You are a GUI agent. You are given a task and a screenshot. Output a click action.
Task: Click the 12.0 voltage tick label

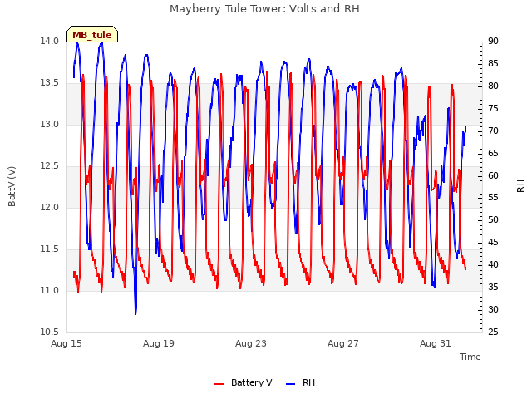pyautogui.click(x=50, y=208)
